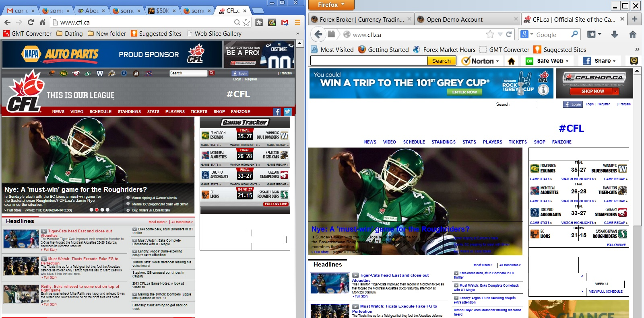
Task: Click SCHEDULE link in Firefox CFL page
Action: click(414, 142)
